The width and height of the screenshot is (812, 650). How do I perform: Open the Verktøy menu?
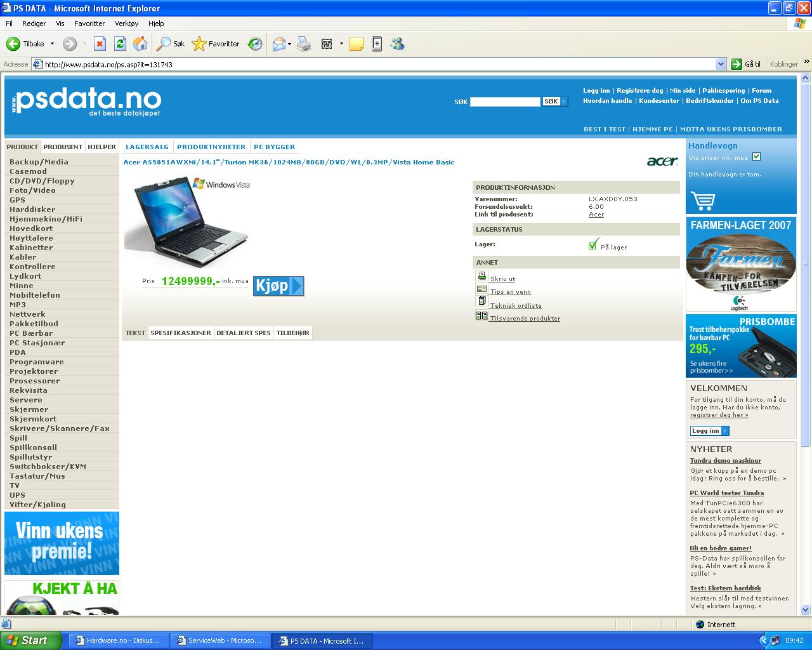pos(126,23)
